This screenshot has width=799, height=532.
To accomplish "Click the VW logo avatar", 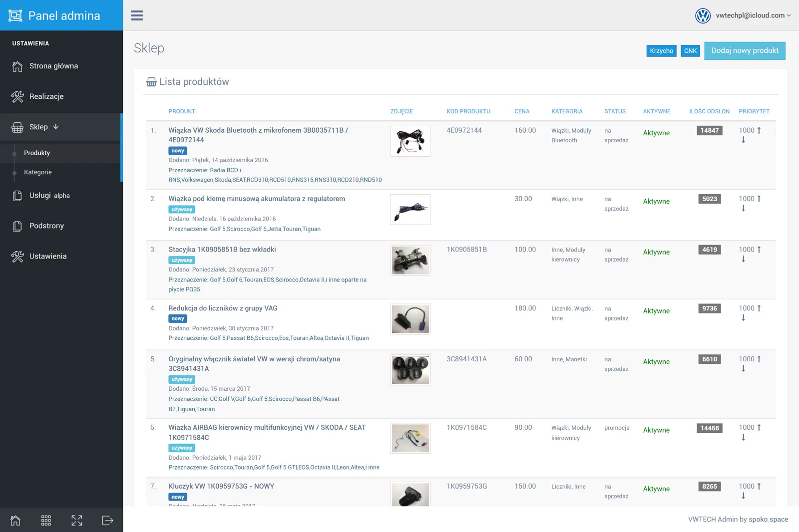I will click(703, 15).
